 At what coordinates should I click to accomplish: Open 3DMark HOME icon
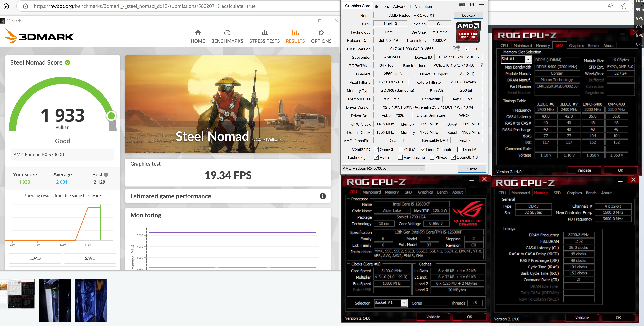[198, 33]
